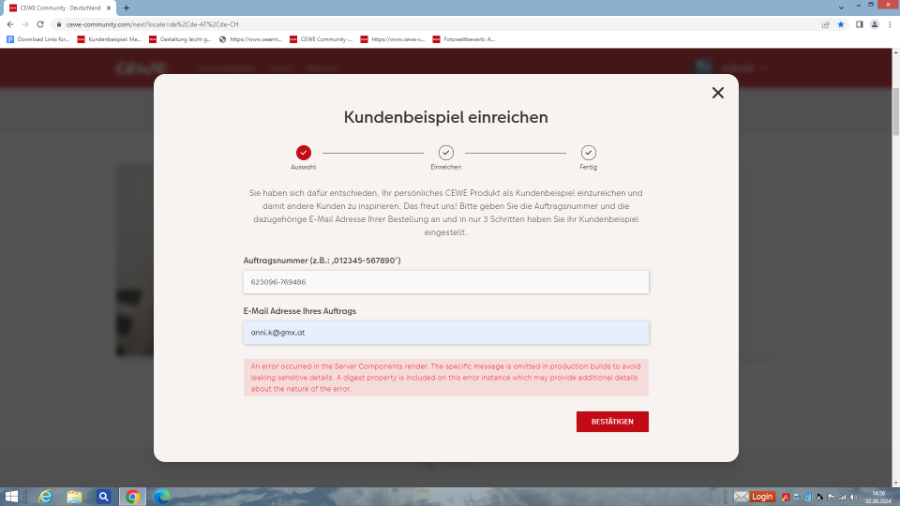
Task: Click the page vertical scrollbar thumb
Action: tap(896, 112)
